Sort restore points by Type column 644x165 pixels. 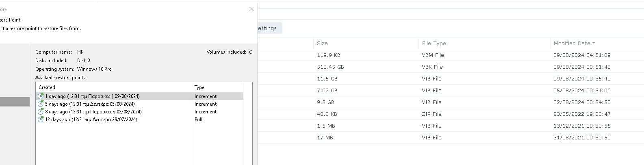point(217,87)
